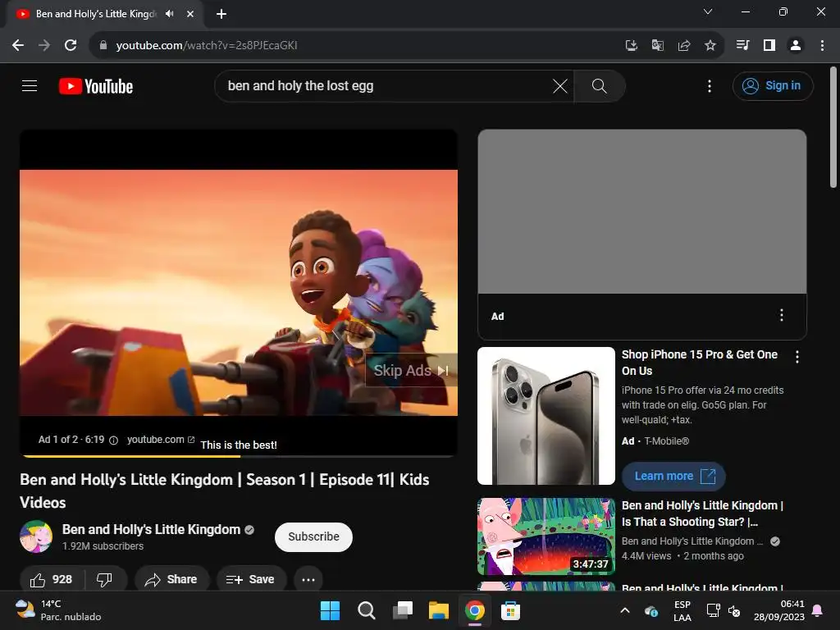Open options for the iPhone 15 Pro ad
Viewport: 840px width, 630px height.
tap(797, 357)
